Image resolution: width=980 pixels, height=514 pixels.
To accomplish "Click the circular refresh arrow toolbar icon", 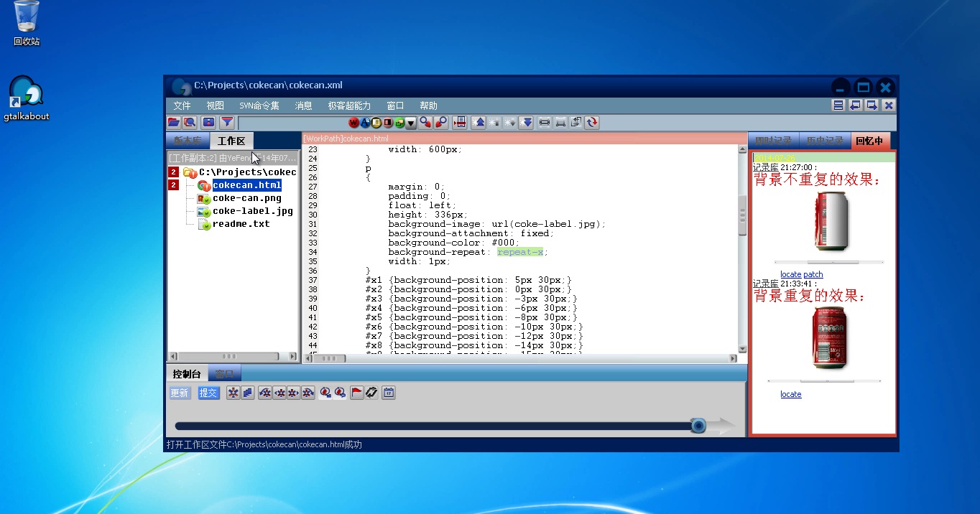I will pyautogui.click(x=592, y=123).
